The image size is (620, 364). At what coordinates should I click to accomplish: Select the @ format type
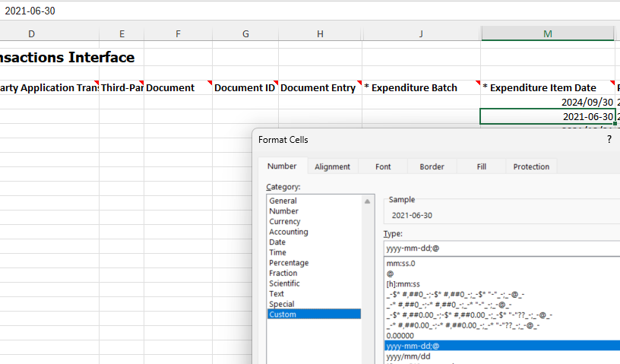[502, 274]
